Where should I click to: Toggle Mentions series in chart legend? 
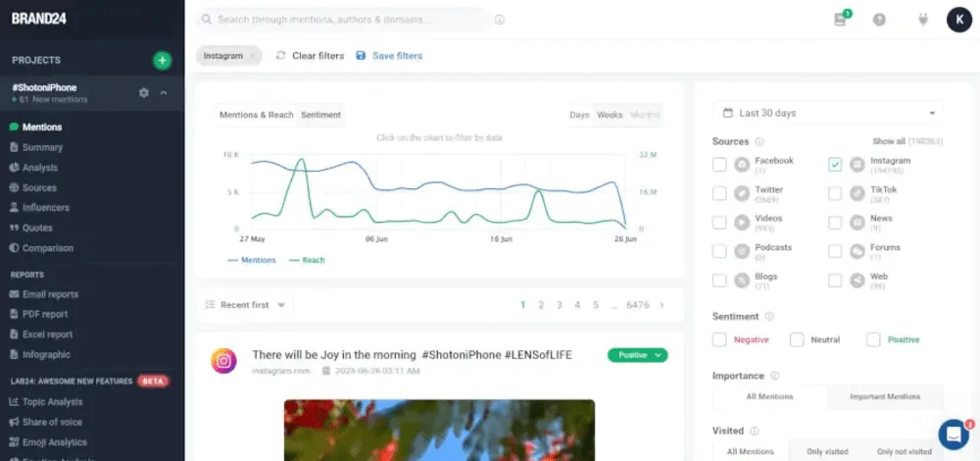(252, 260)
